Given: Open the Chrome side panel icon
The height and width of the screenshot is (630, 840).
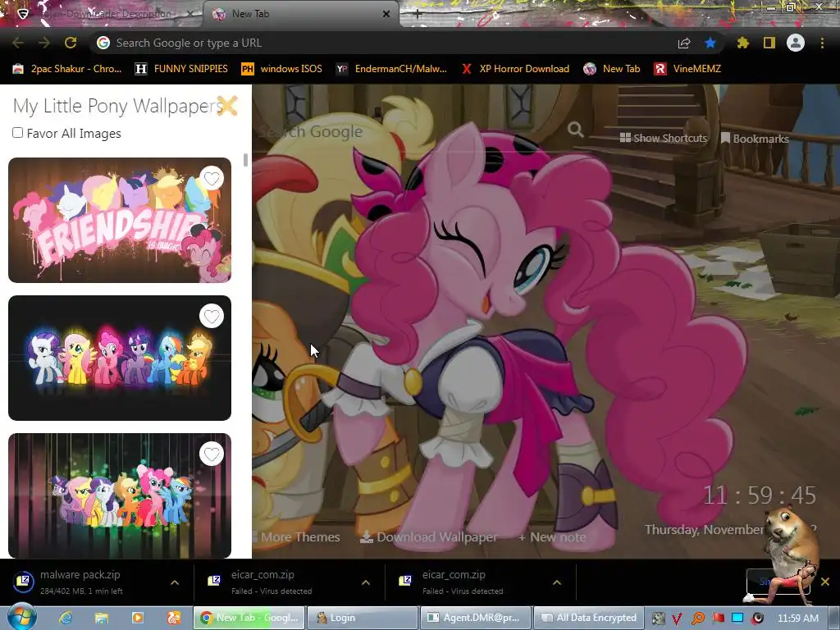Looking at the screenshot, I should [x=769, y=43].
